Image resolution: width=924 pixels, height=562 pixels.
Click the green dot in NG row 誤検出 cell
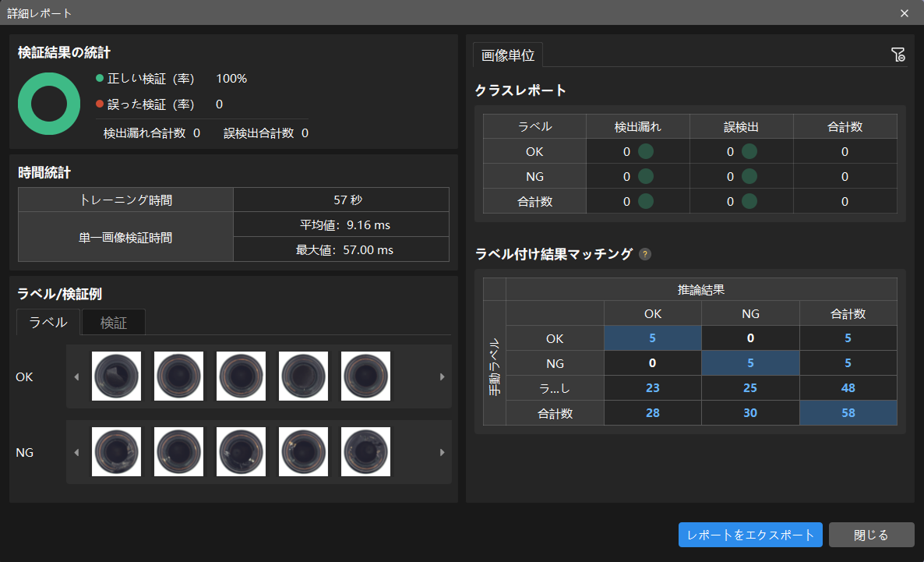pos(749,176)
